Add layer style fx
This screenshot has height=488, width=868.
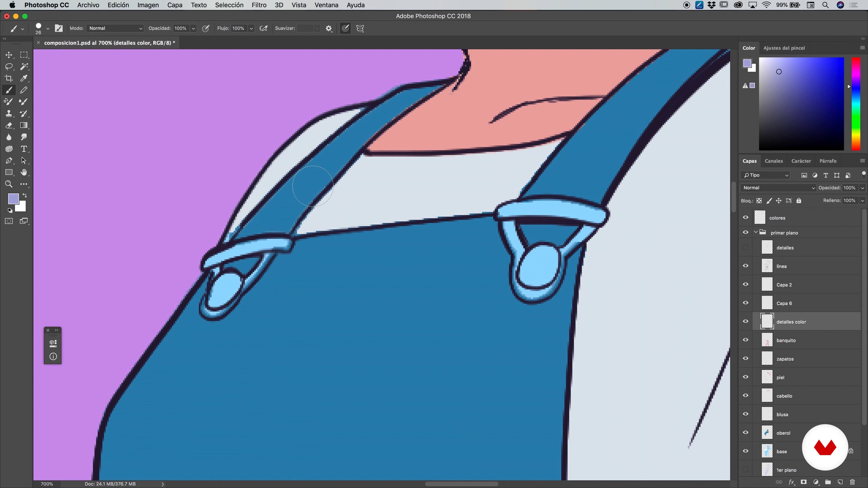coord(792,482)
